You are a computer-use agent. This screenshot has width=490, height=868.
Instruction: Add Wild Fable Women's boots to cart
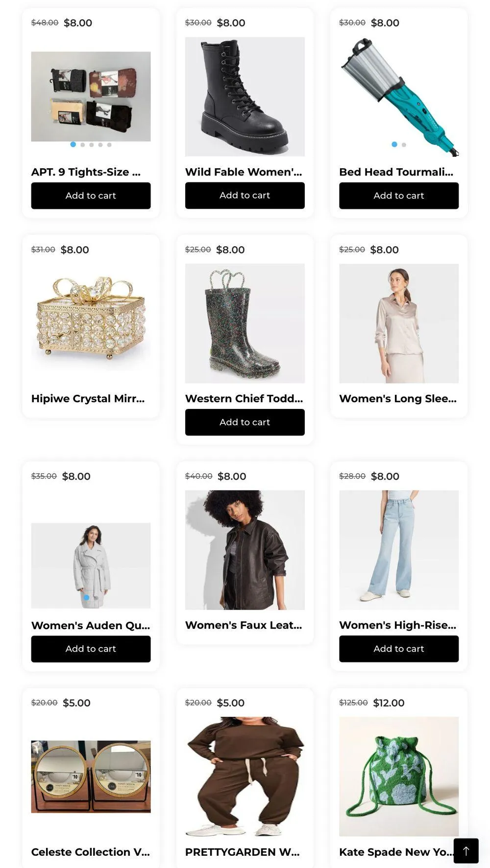[245, 195]
